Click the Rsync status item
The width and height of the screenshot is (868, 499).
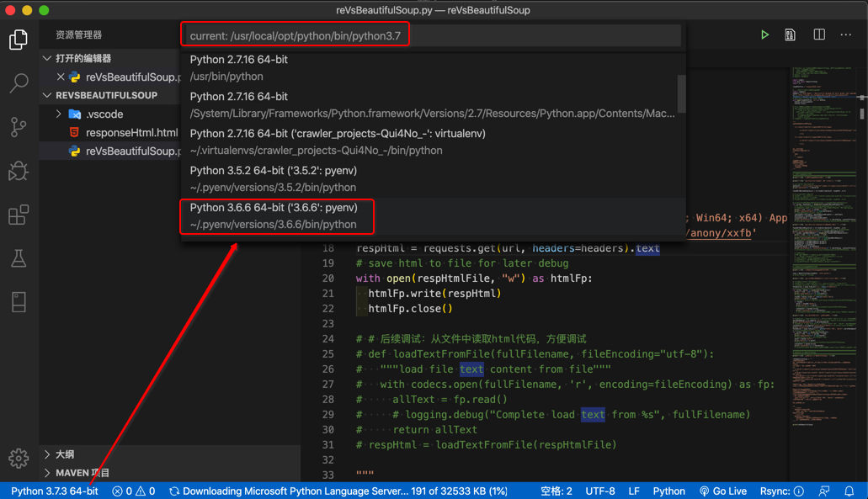[x=781, y=491]
